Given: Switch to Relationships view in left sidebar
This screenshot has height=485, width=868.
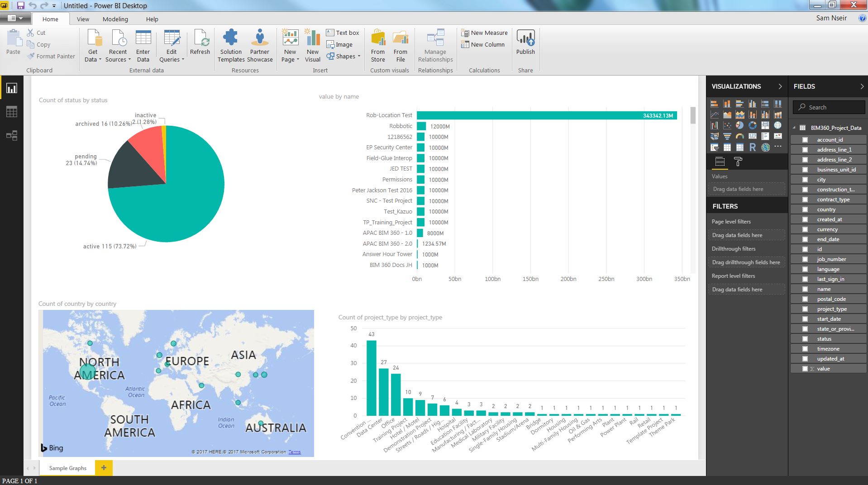Looking at the screenshot, I should click(11, 135).
